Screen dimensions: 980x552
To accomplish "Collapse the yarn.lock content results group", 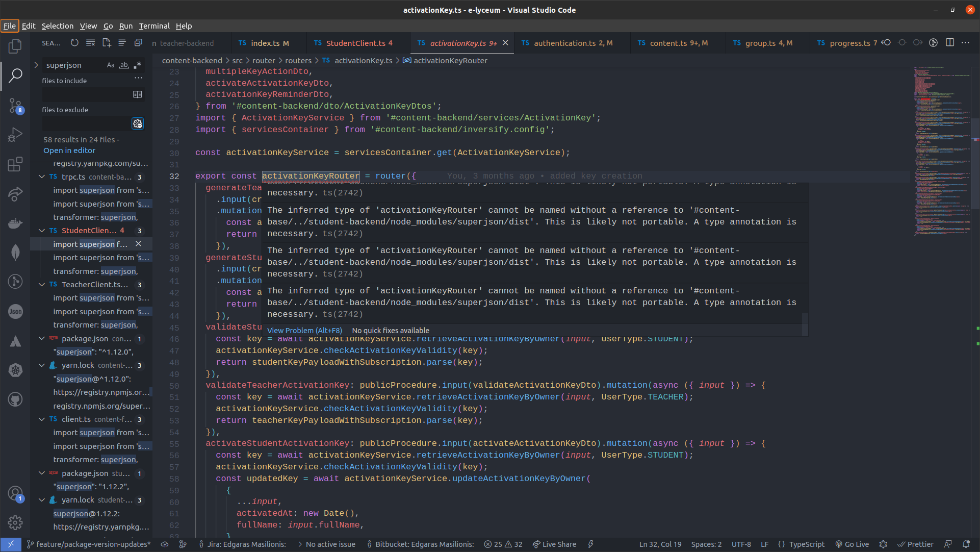I will point(42,365).
